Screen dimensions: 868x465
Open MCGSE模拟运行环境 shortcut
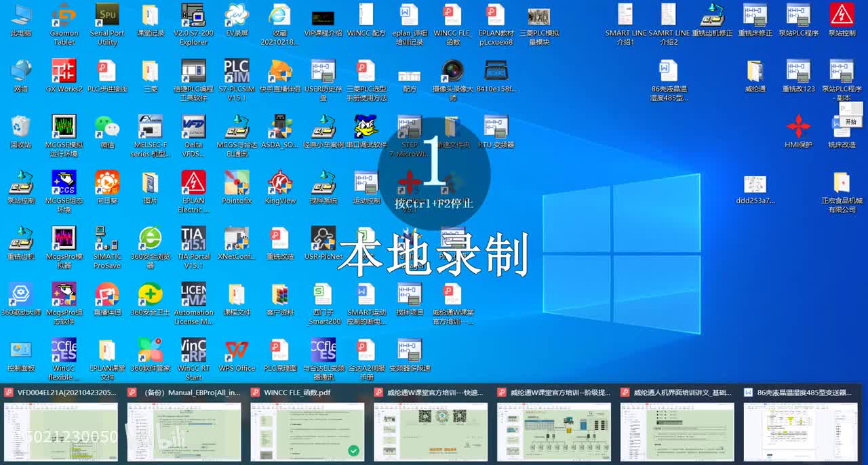point(64,136)
